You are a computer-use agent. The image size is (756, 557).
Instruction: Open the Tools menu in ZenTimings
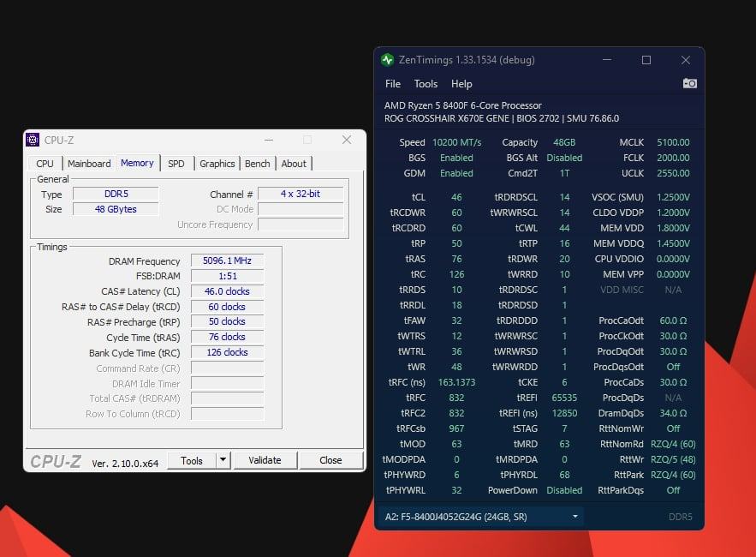[426, 84]
